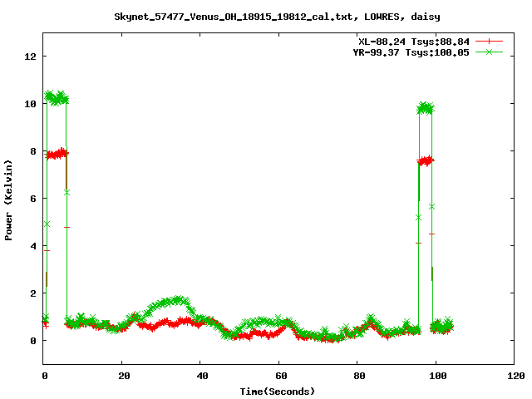Click the y-axis tick label 10
The height and width of the screenshot is (399, 532).
tap(30, 104)
